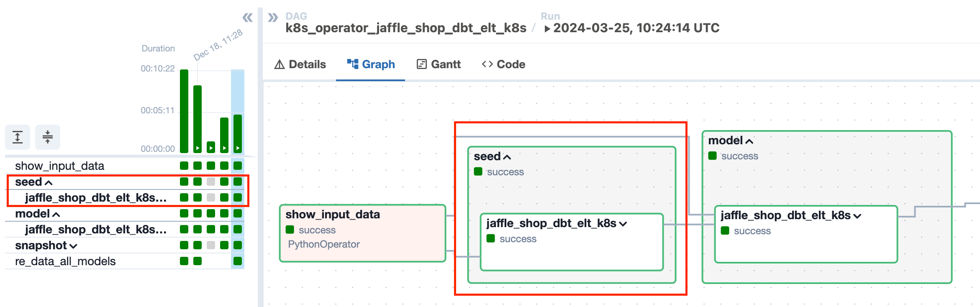Select the show_input_data node in the graph

(362, 233)
